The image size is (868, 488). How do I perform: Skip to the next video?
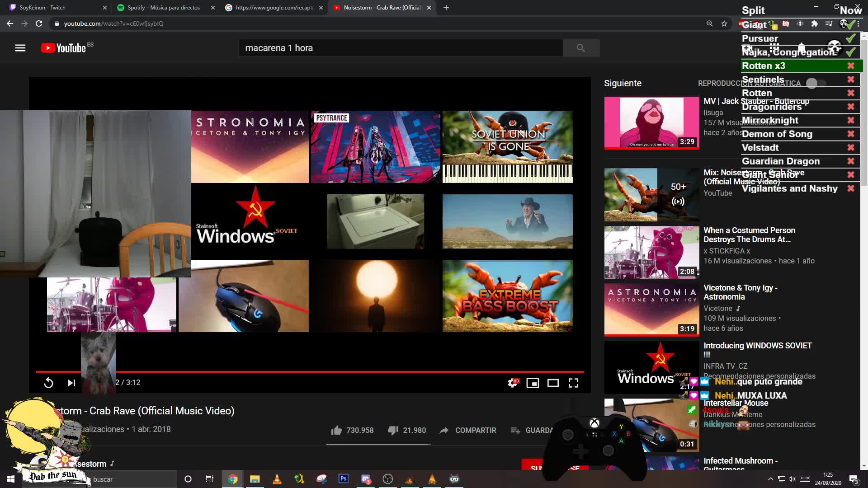pos(71,383)
